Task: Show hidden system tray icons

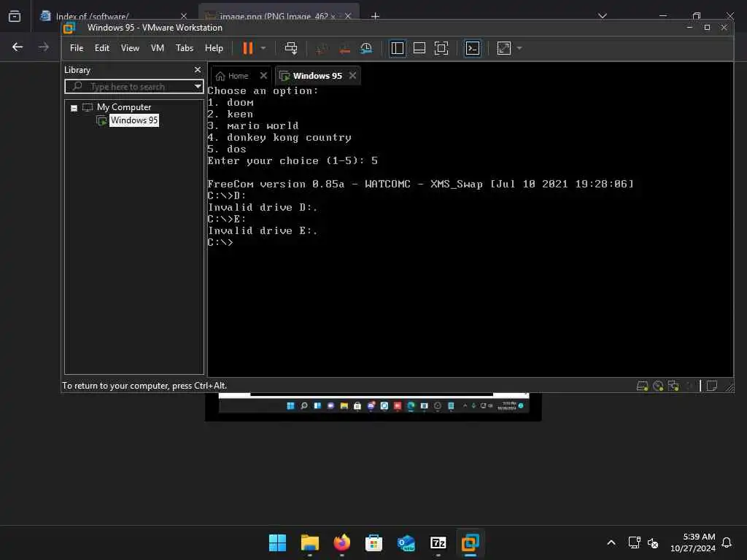Action: (611, 542)
